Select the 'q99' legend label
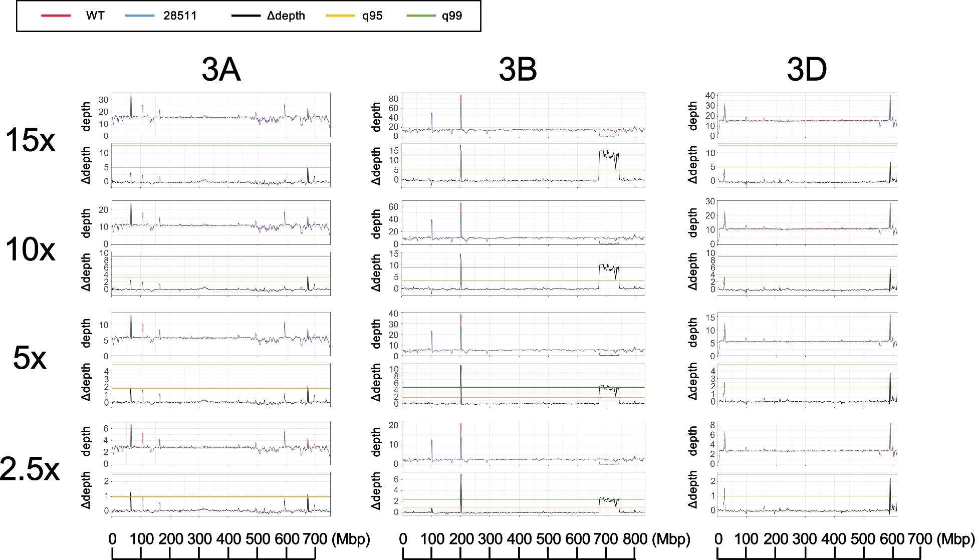Screen dimensions: 978x560 click(x=452, y=16)
